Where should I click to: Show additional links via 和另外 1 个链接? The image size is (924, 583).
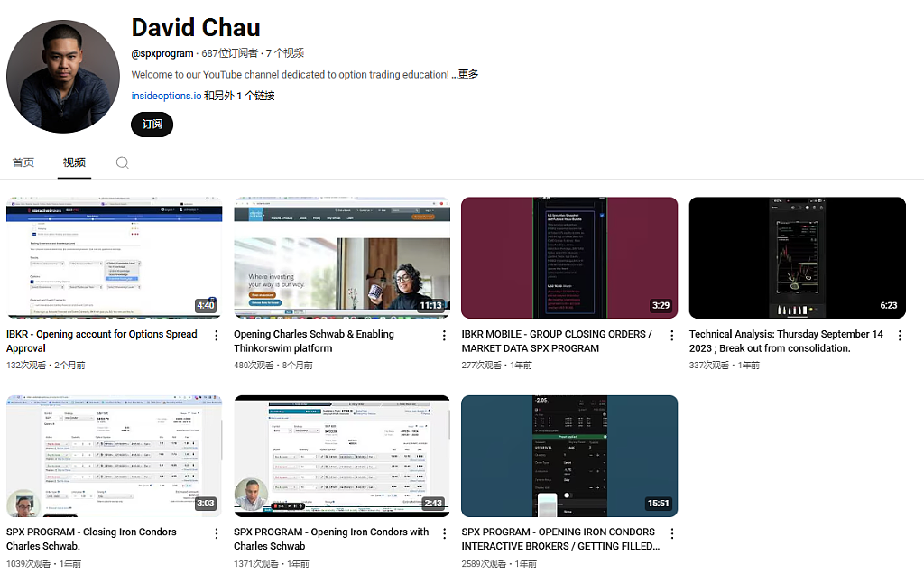click(239, 96)
